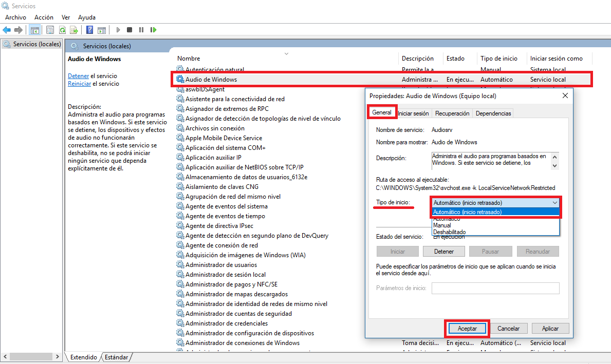The width and height of the screenshot is (611, 364).
Task: Switch to the Dependencias tab
Action: tap(493, 113)
